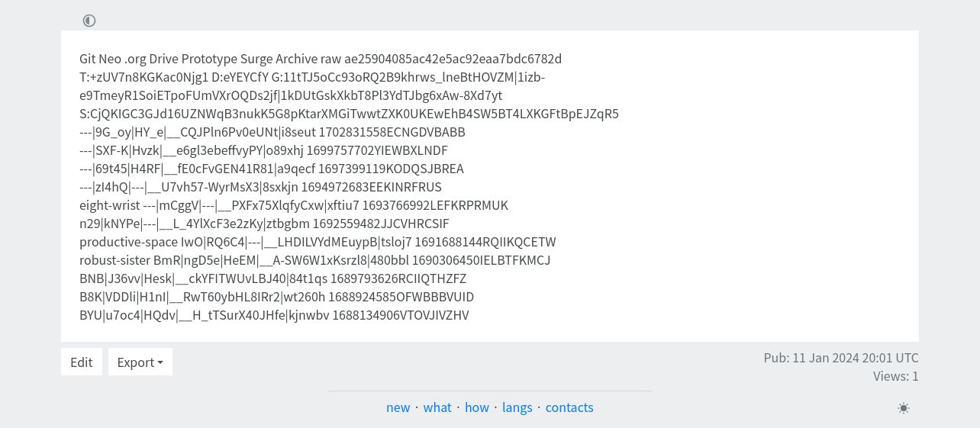Click the line starting with n29|kNYPe

264,224
